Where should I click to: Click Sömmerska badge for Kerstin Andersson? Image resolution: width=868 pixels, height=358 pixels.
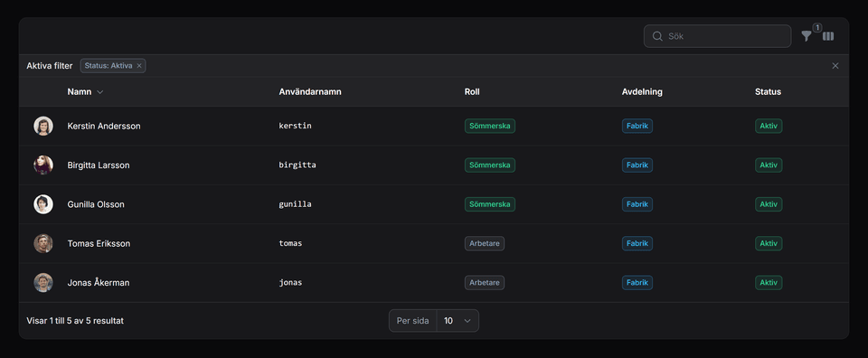point(490,127)
